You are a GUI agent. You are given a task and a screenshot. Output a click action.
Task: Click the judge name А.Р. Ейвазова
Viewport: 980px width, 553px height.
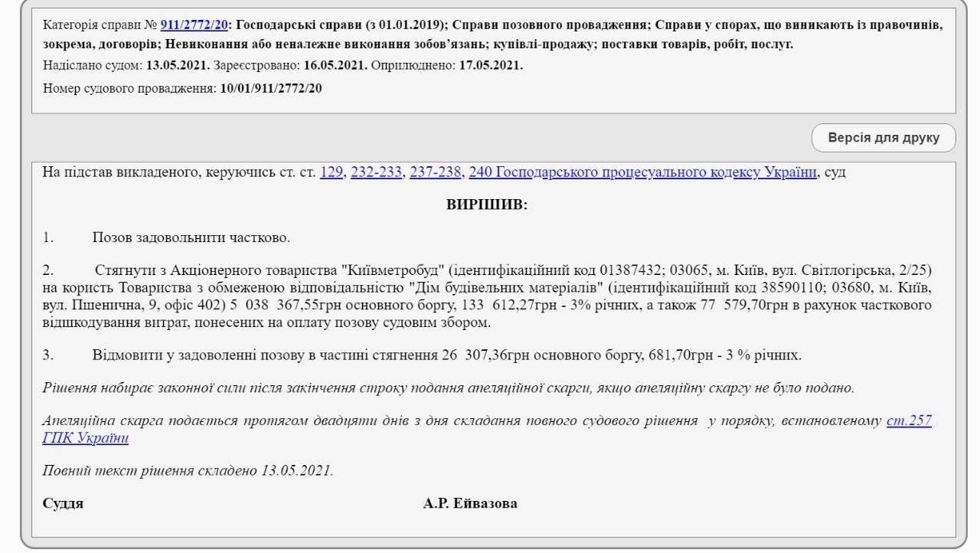point(469,503)
